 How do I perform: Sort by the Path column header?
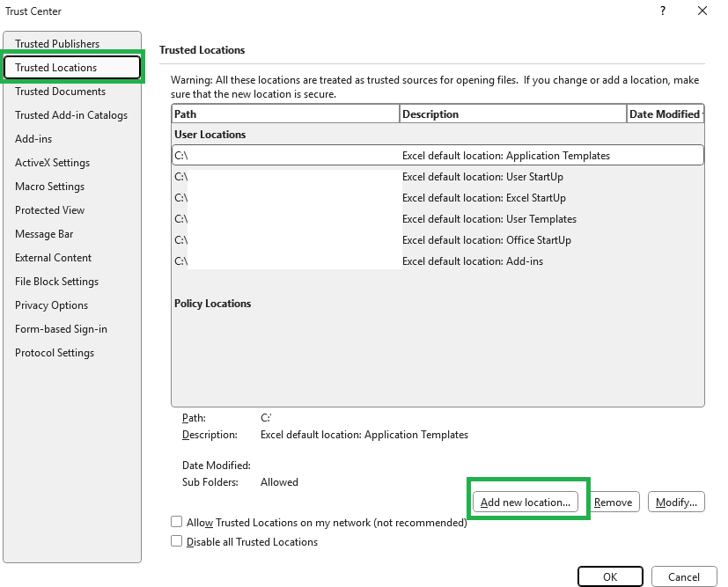tap(285, 114)
